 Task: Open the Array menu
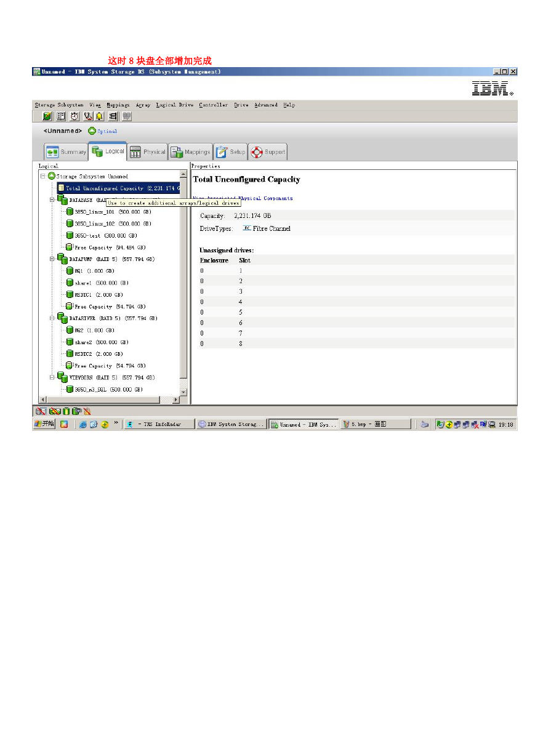[x=143, y=105]
